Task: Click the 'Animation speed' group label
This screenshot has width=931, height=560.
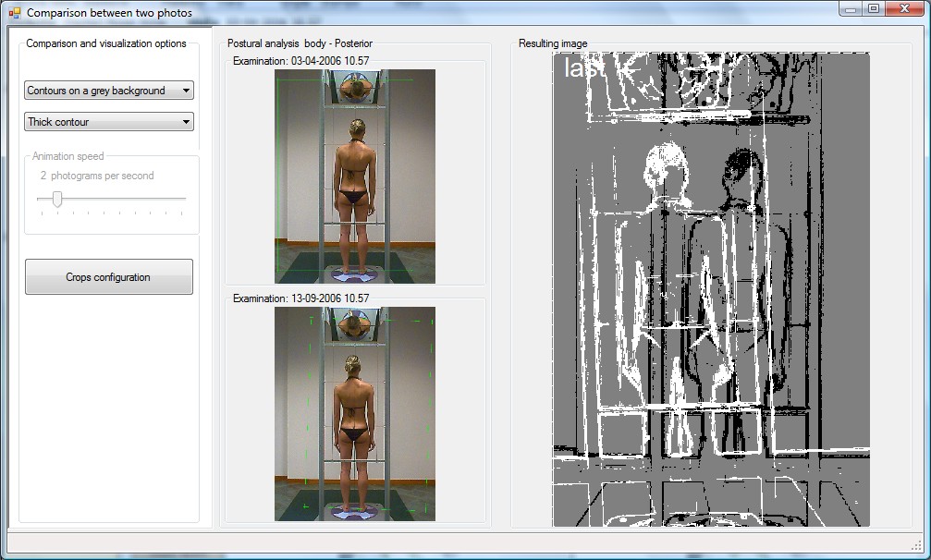Action: click(67, 156)
